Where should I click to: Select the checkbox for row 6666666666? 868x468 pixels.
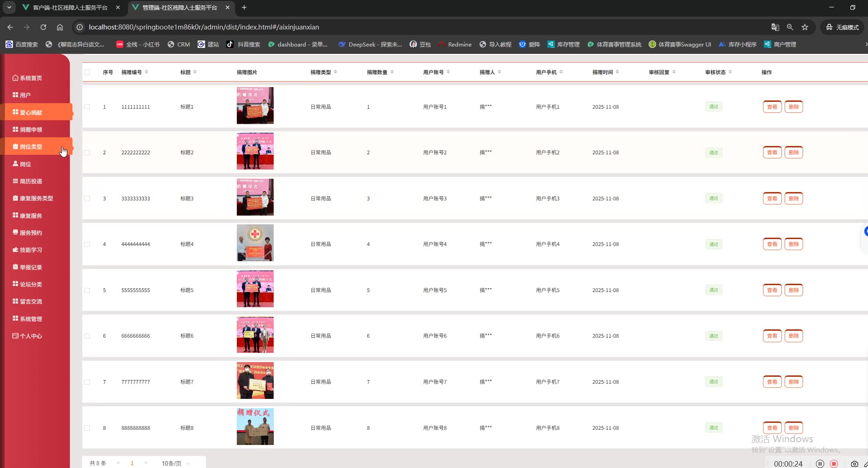87,336
